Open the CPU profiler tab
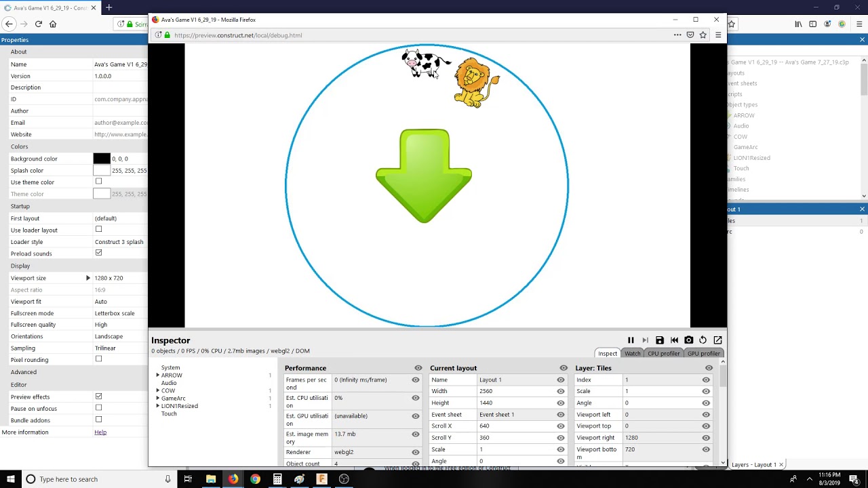The height and width of the screenshot is (488, 868). click(664, 353)
